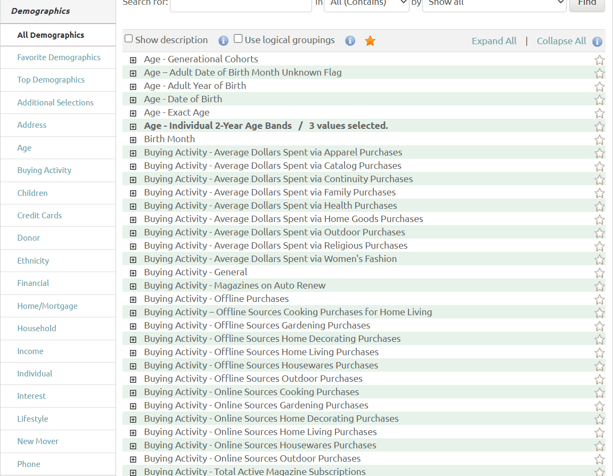Open the Show all dropdown
The height and width of the screenshot is (476, 613).
point(495,4)
